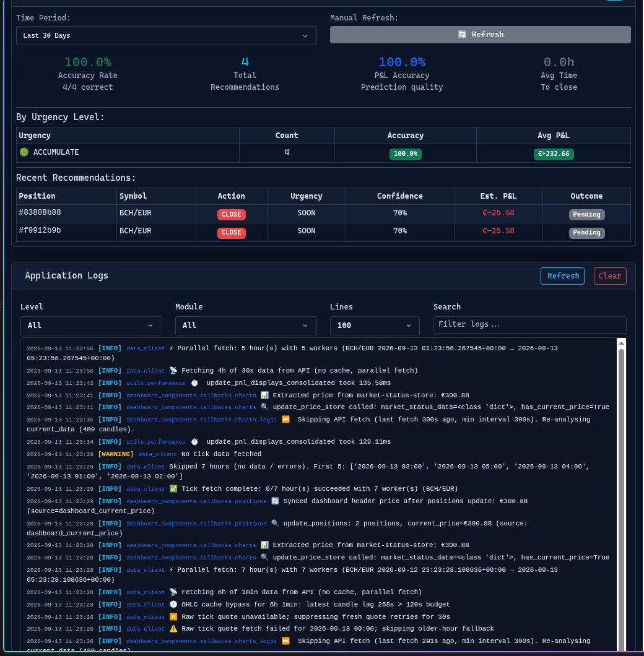Open the Module filter dropdown
The height and width of the screenshot is (656, 644).
[x=246, y=326]
